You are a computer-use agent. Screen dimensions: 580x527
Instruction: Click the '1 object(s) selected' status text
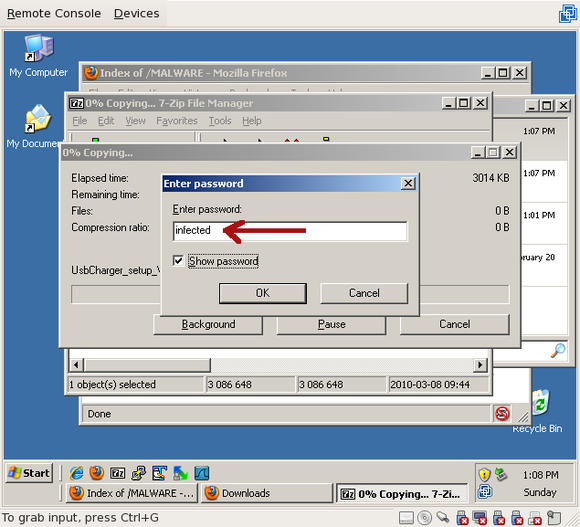pos(112,385)
